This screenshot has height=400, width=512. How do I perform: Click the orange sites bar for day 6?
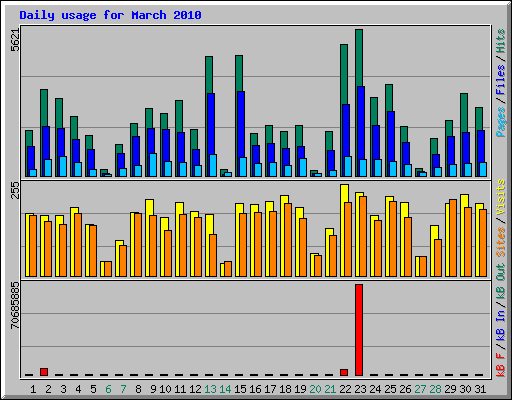108,269
